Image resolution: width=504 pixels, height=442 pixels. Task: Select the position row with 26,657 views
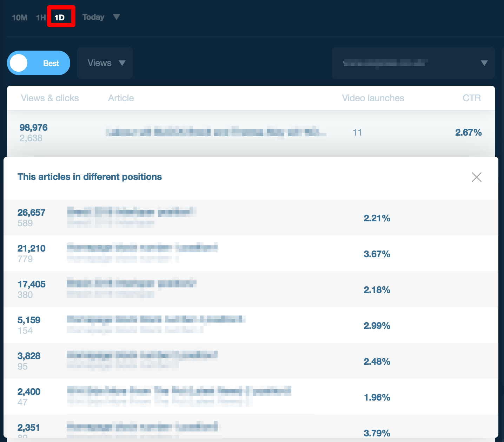point(251,218)
